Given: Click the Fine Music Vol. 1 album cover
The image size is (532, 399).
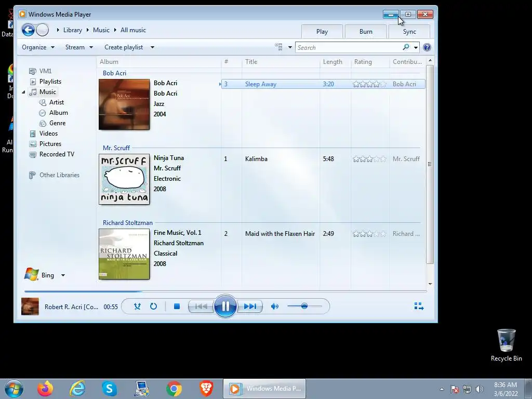Looking at the screenshot, I should (124, 254).
